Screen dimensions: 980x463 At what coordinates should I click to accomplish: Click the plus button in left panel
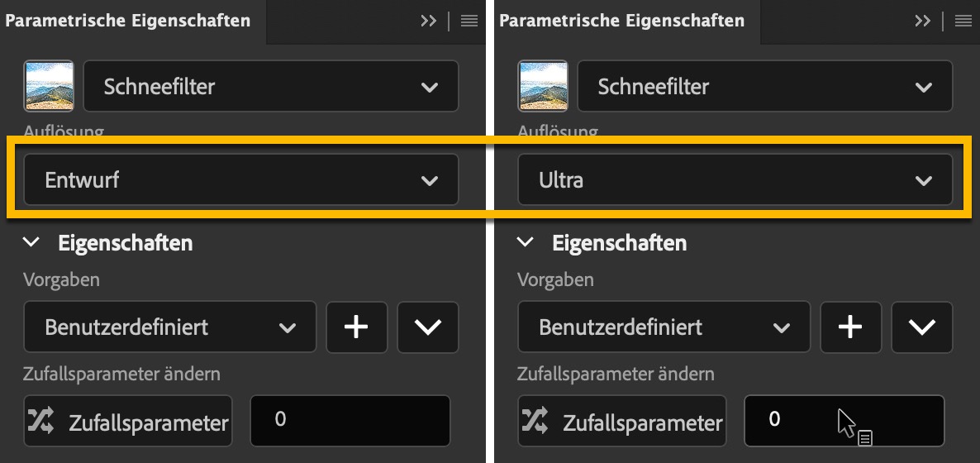pos(356,327)
